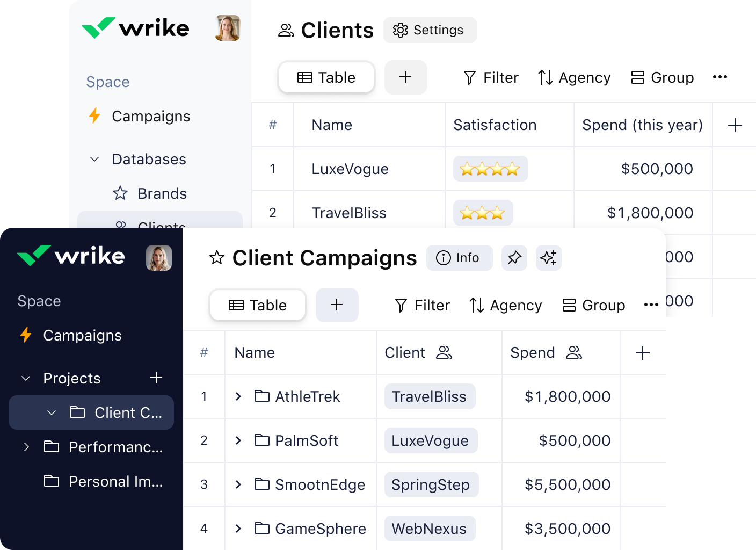Select the Table view tab in the Clients window
Viewport: 756px width, 550px height.
coord(326,77)
